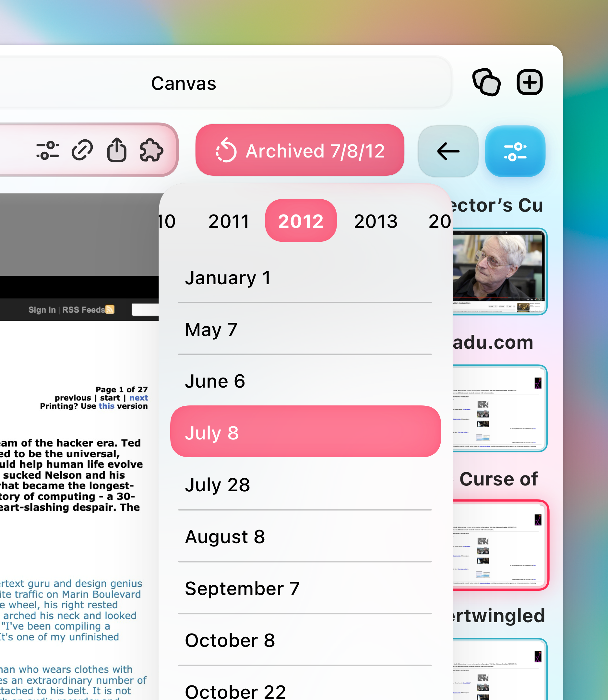
Task: Follow the 'next' page link
Action: 138,398
